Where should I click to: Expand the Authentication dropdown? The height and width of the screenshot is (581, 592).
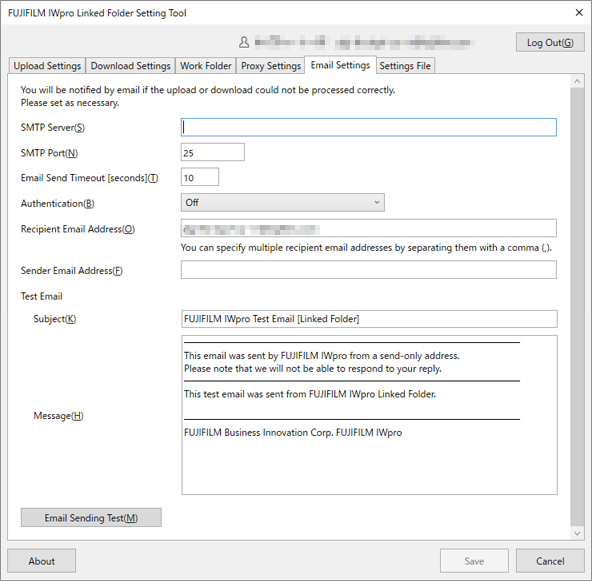pyautogui.click(x=283, y=202)
